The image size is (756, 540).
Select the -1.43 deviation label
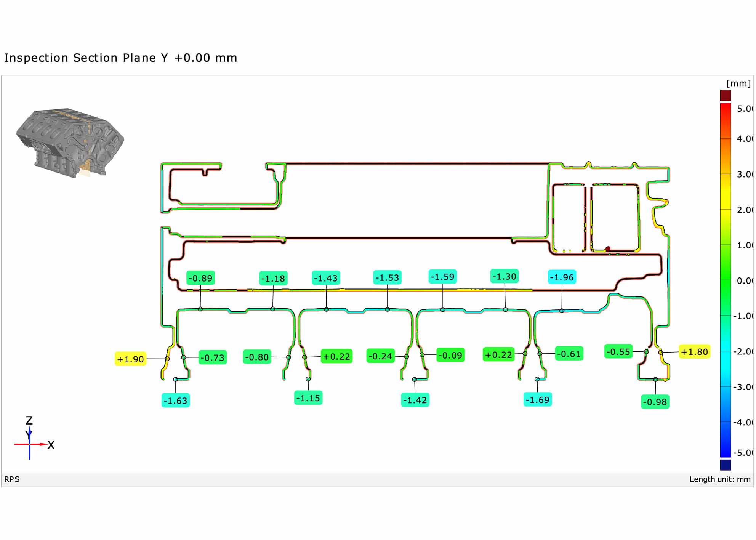(x=326, y=278)
